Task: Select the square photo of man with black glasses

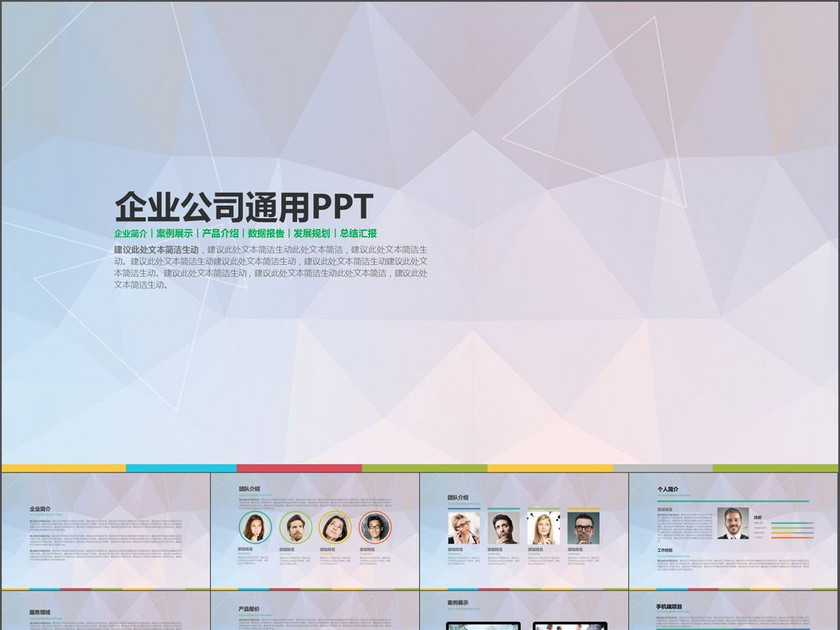Action: (583, 527)
